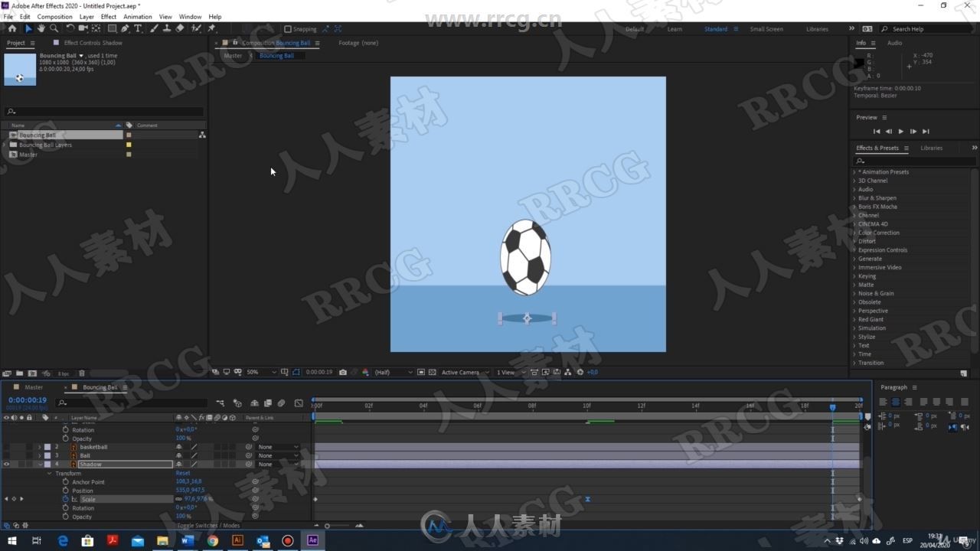Select the Rotation tool
The width and height of the screenshot is (980, 551).
coord(70,28)
